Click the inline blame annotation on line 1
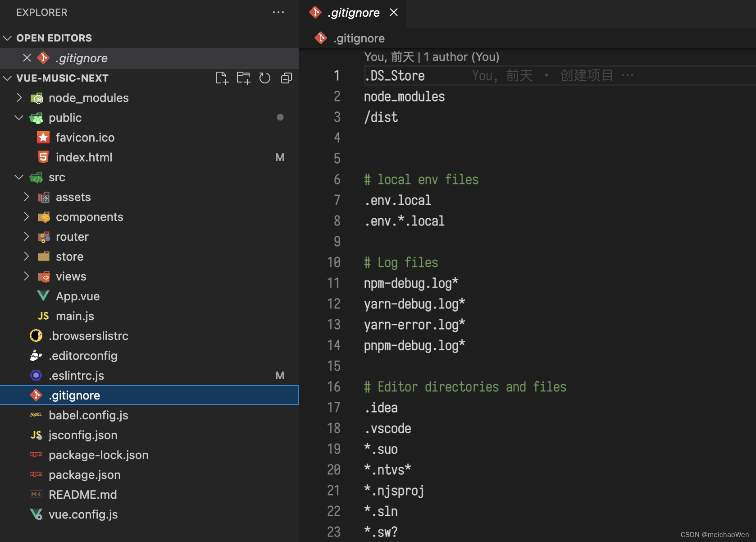Image resolution: width=756 pixels, height=542 pixels. pyautogui.click(x=553, y=75)
